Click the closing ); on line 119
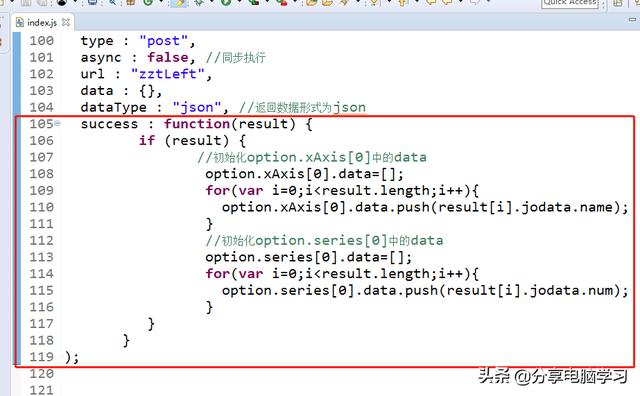Viewport: 640px width, 396px height. tap(72, 357)
